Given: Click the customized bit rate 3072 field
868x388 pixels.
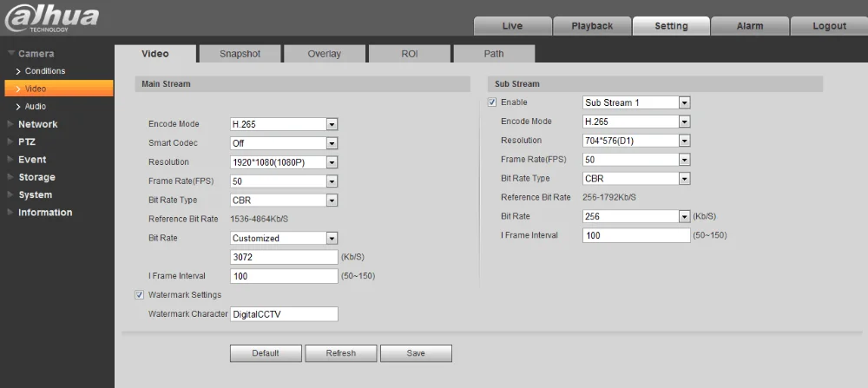Looking at the screenshot, I should 284,258.
